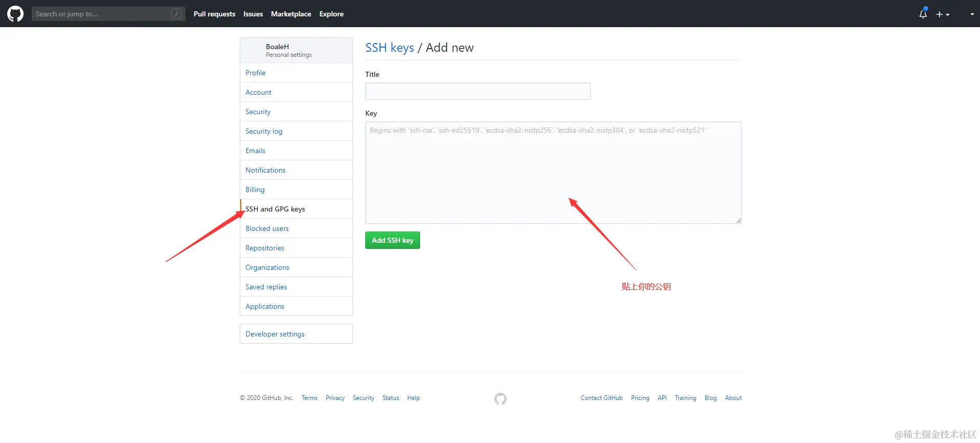Select Profile in settings sidebar
Viewport: 980px width, 443px height.
[296, 73]
